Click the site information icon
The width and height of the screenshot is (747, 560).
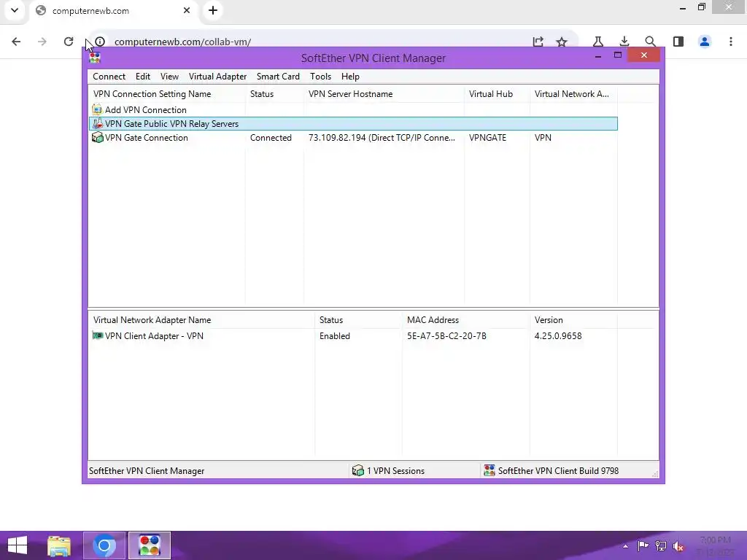100,42
